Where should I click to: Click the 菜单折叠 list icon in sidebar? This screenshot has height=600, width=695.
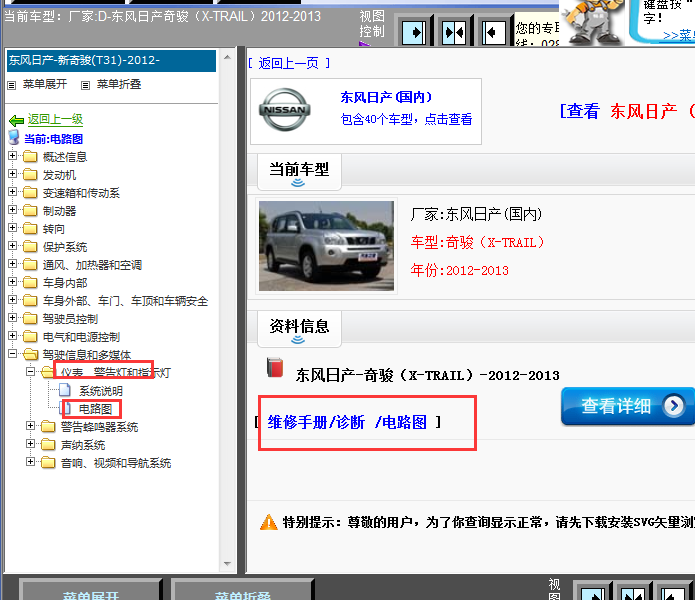coord(86,85)
